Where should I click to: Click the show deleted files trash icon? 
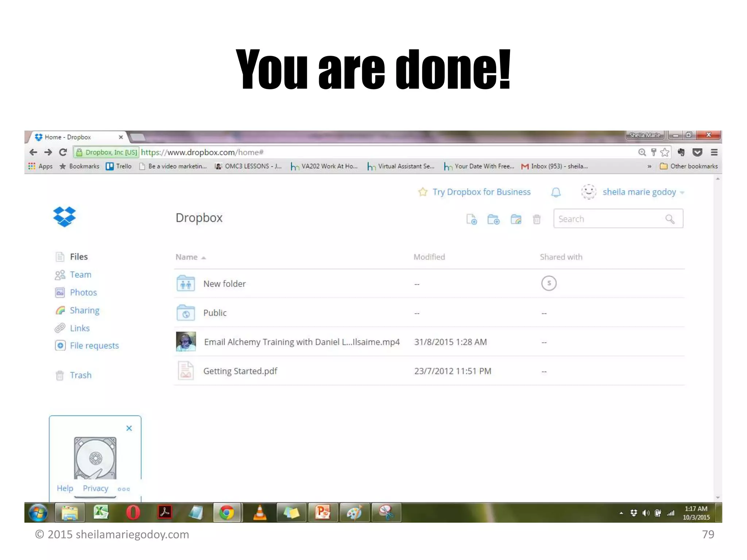537,219
